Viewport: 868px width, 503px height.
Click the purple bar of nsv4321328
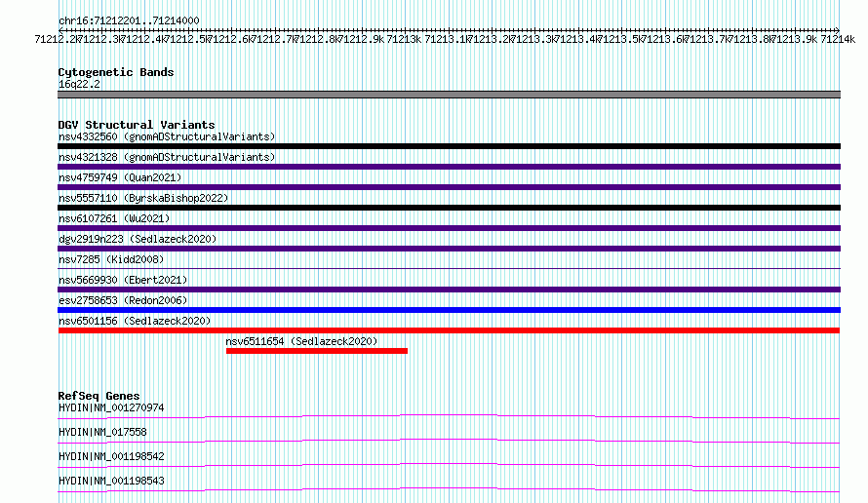coord(449,167)
